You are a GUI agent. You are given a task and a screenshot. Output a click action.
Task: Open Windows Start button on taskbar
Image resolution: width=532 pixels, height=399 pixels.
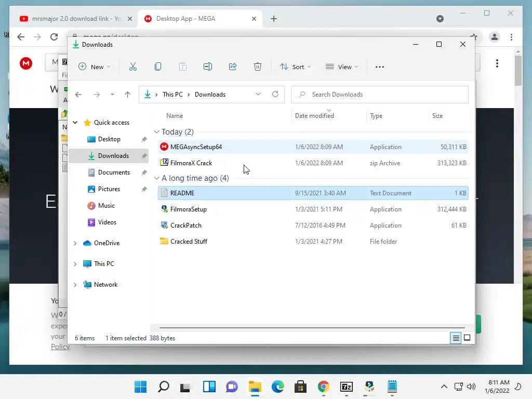140,387
